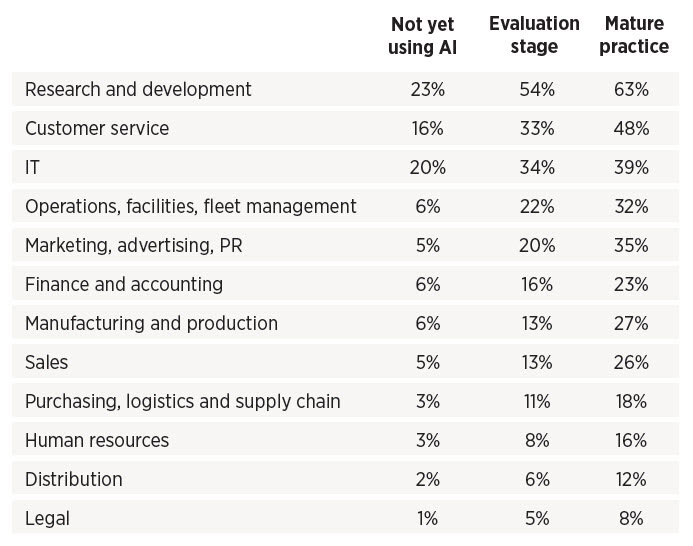Viewport: 693px width, 546px height.
Task: Select Customer service 48% cell
Action: click(x=632, y=129)
